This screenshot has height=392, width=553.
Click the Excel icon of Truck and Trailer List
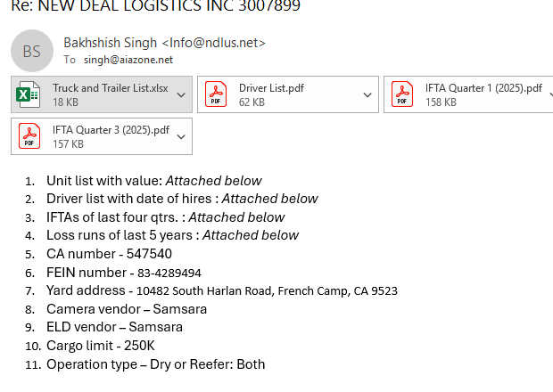click(x=29, y=94)
